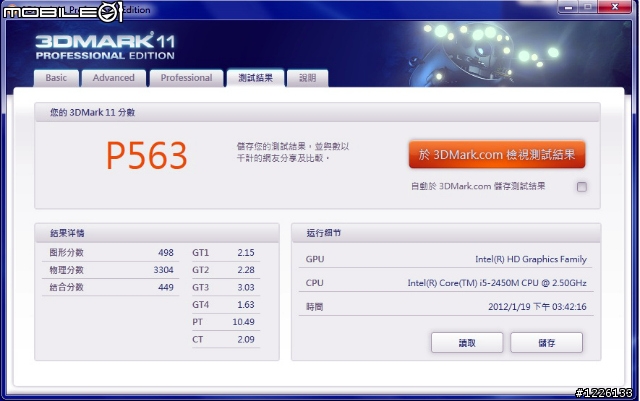The width and height of the screenshot is (640, 401).
Task: Click the graphics score value 498
Action: tap(166, 253)
